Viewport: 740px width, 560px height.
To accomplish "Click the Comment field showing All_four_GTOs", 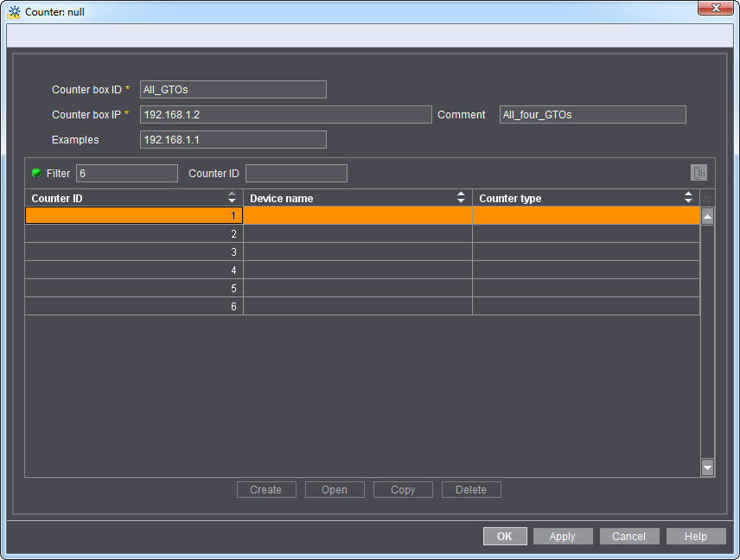I will (592, 114).
